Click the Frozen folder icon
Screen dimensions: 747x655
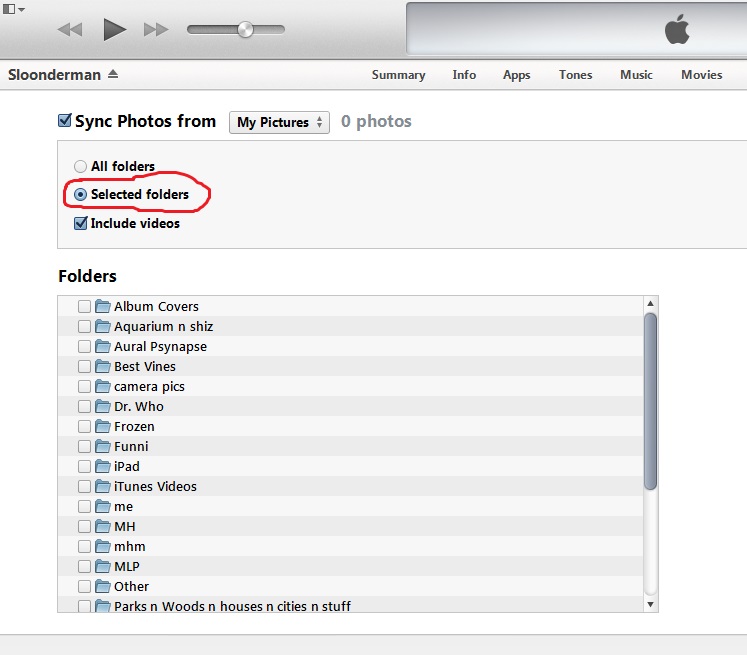click(102, 426)
